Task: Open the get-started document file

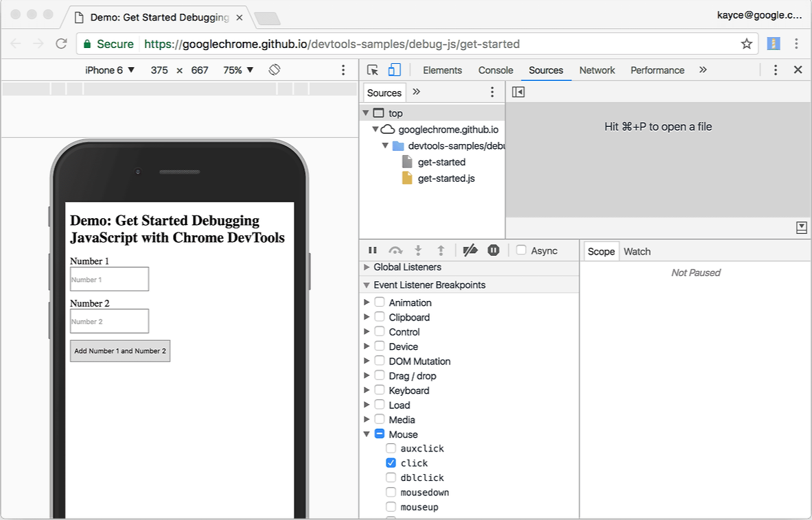Action: 441,162
